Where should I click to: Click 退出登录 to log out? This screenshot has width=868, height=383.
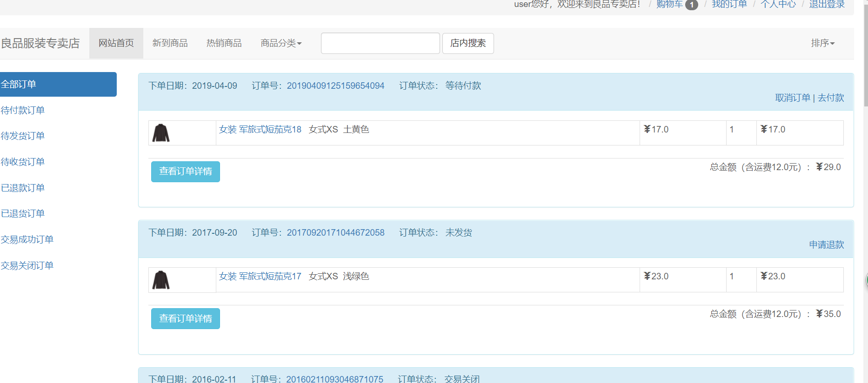(827, 4)
